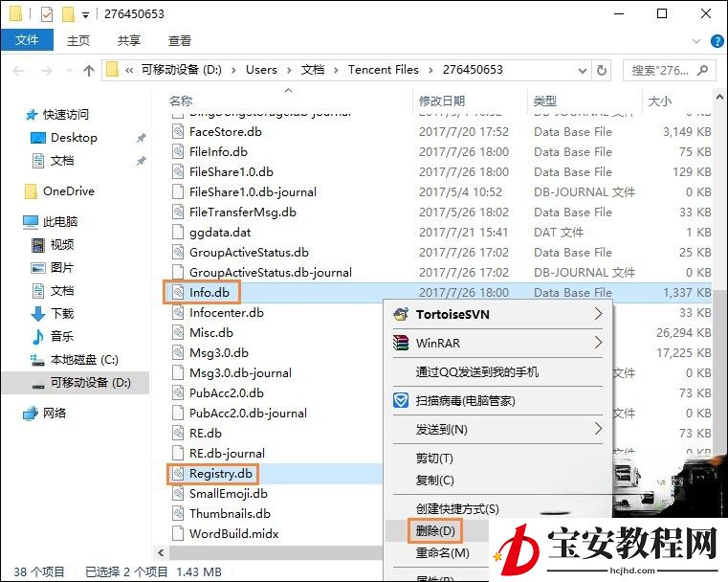Expand the ribbon with the chevron
Screen dimensions: 728x582
pyautogui.click(x=696, y=41)
